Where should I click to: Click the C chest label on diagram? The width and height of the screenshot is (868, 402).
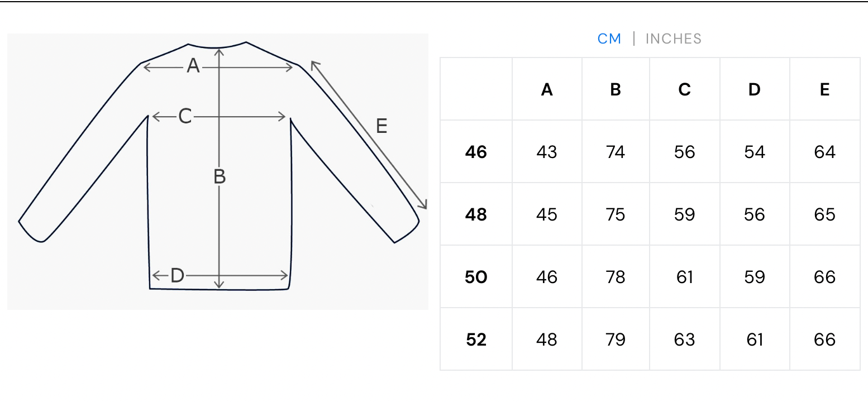coord(185,116)
